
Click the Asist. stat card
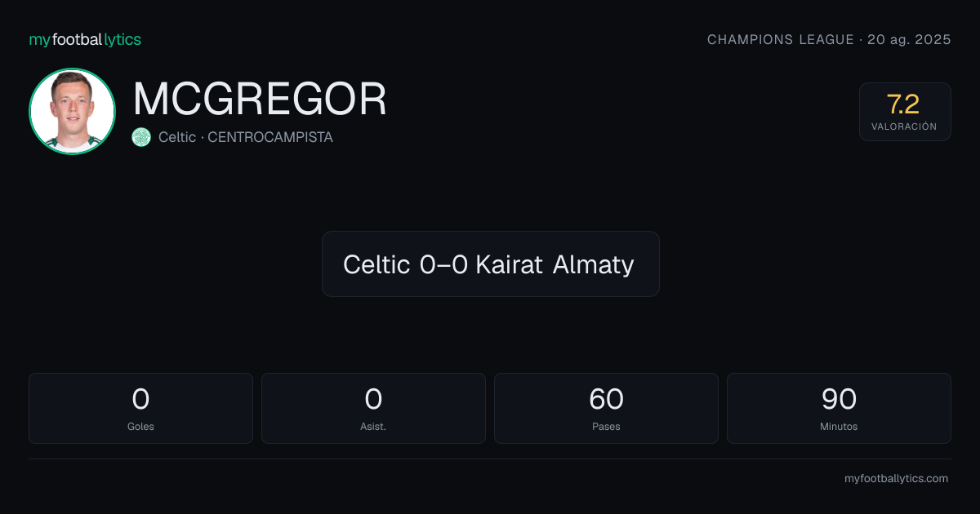[x=373, y=408]
